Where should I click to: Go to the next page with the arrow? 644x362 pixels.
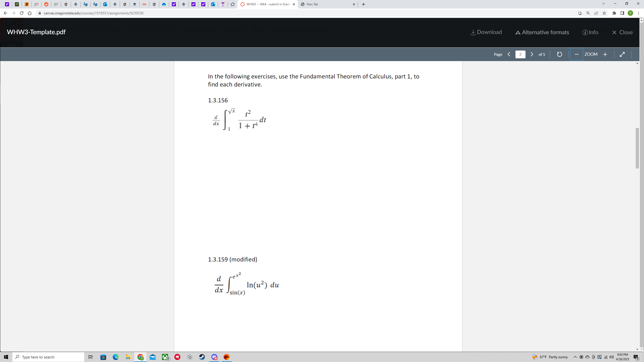pos(532,54)
